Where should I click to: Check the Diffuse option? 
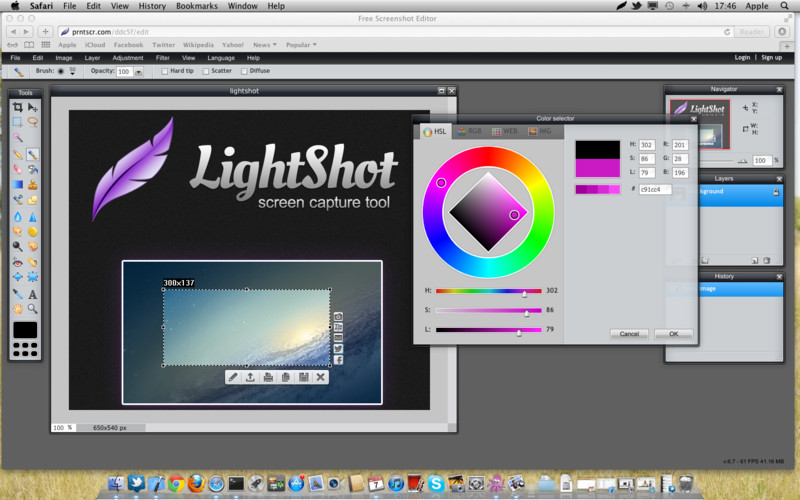pos(243,72)
